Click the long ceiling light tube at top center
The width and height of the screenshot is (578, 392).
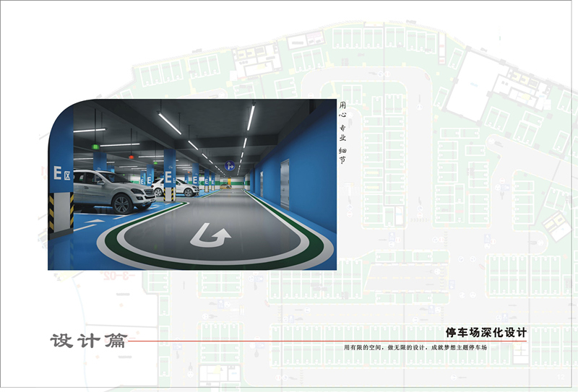click(x=171, y=123)
